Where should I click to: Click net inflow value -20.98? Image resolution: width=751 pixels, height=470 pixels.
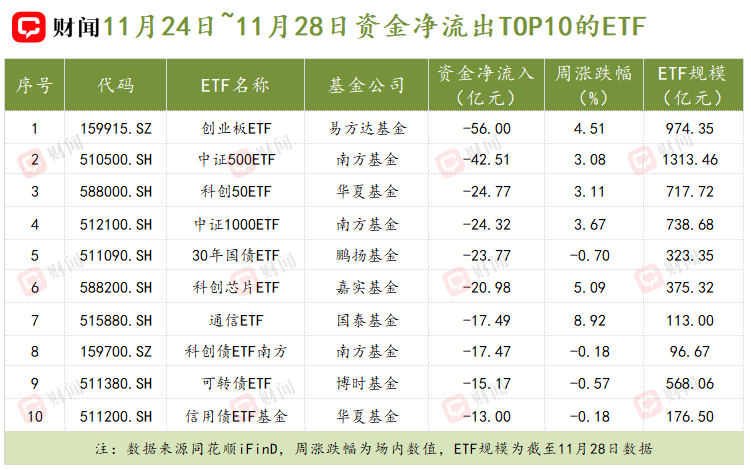pos(487,287)
